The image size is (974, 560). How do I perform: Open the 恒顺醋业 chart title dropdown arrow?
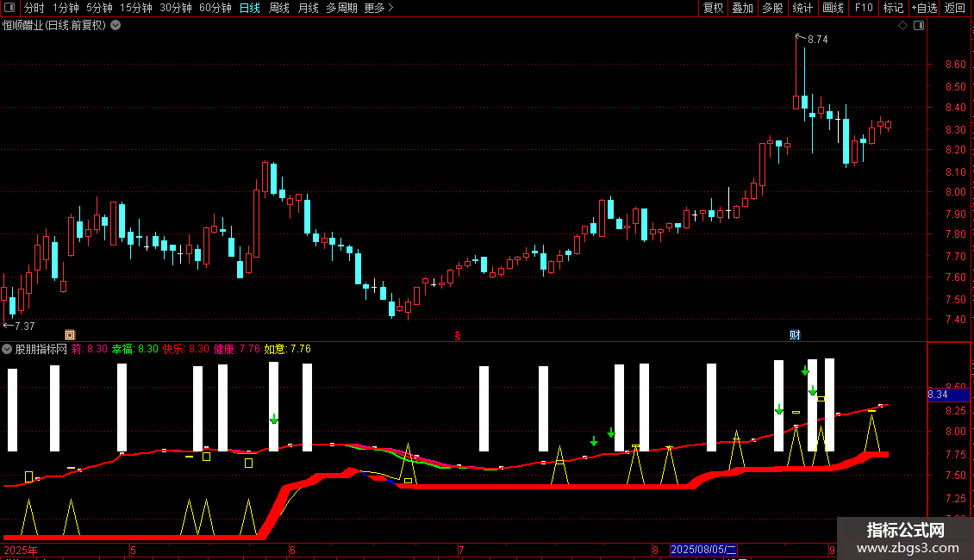116,26
